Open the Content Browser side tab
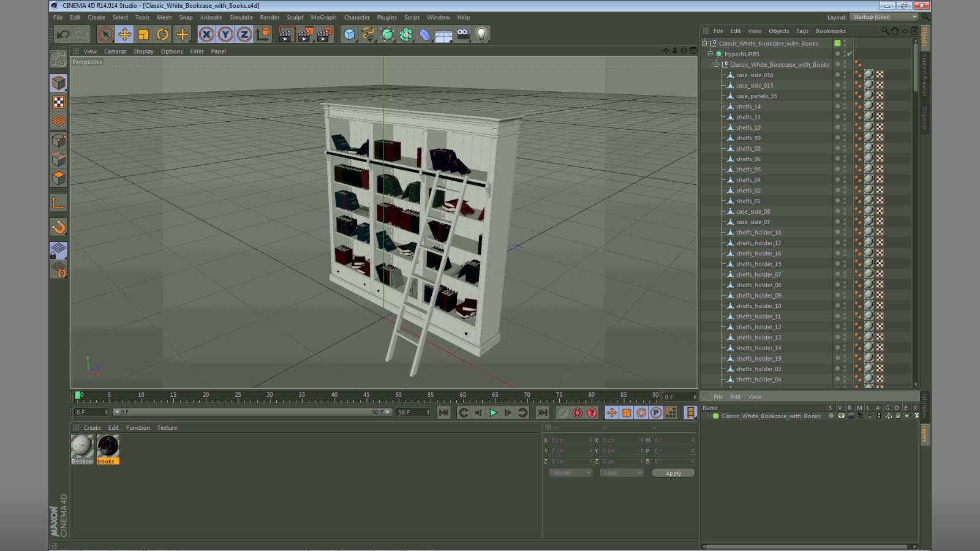The image size is (980, 551). tap(924, 75)
